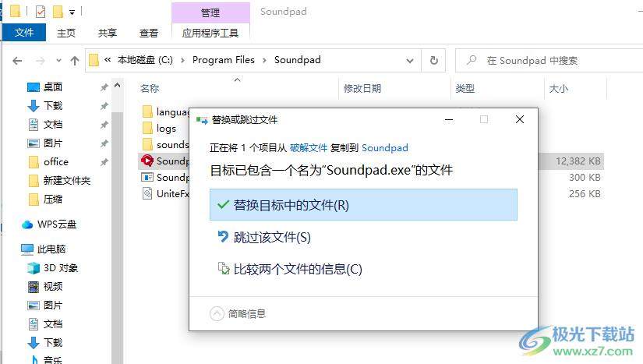This screenshot has width=643, height=364.
Task: Click the 12,382 KB size cell
Action: (578, 161)
